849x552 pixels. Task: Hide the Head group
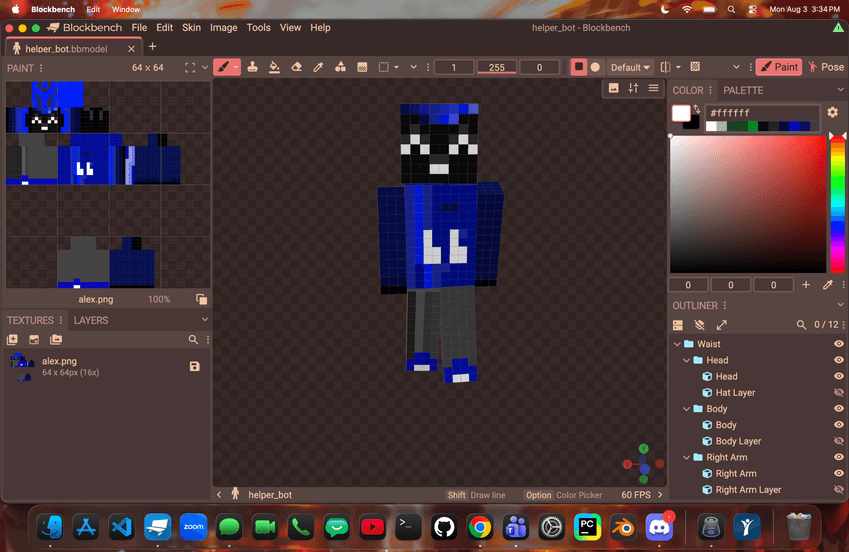839,360
